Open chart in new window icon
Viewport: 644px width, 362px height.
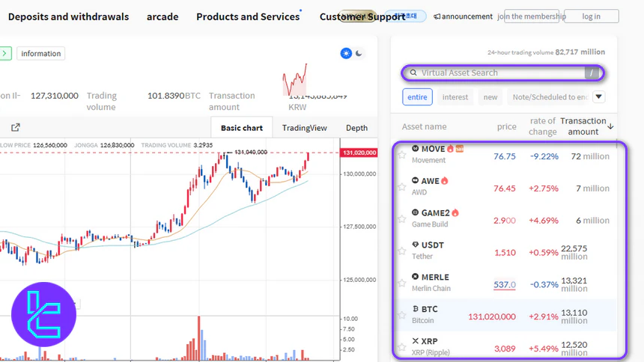click(16, 127)
